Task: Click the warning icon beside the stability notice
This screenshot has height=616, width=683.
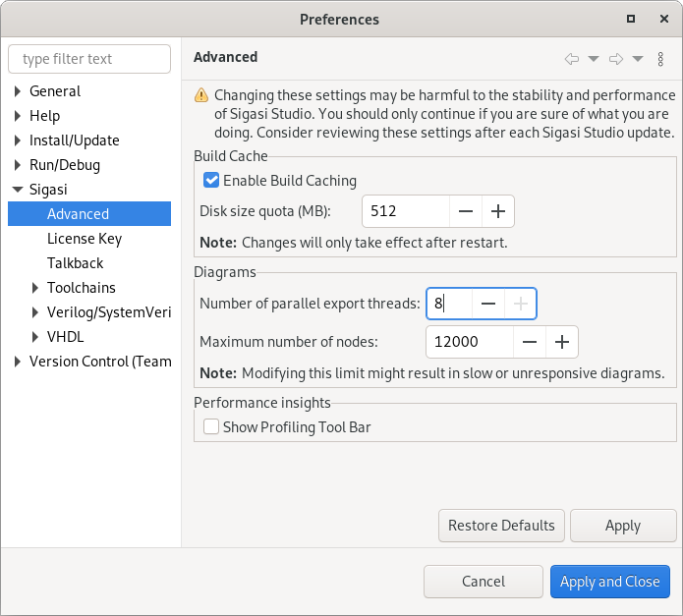Action: [201, 95]
